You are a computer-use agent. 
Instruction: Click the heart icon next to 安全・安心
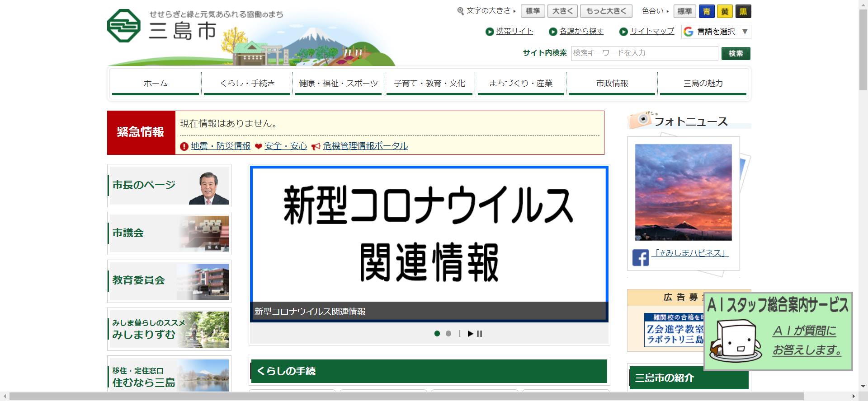tap(259, 146)
